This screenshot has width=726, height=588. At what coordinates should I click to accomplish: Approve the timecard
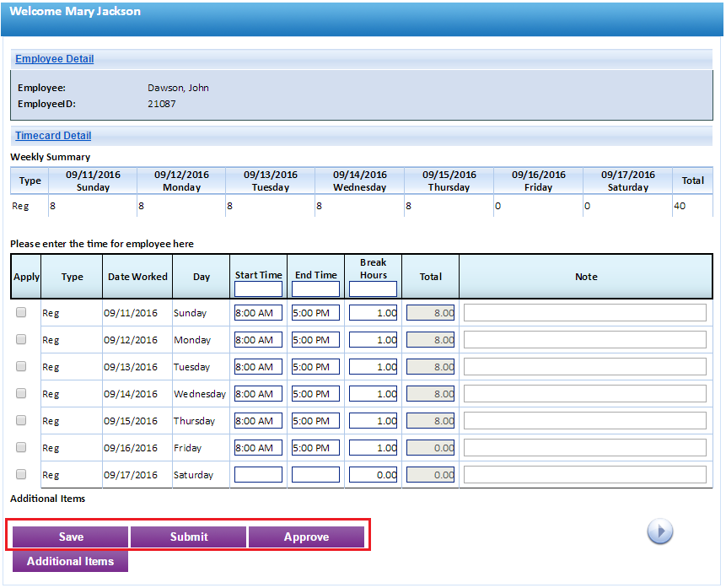coord(307,537)
